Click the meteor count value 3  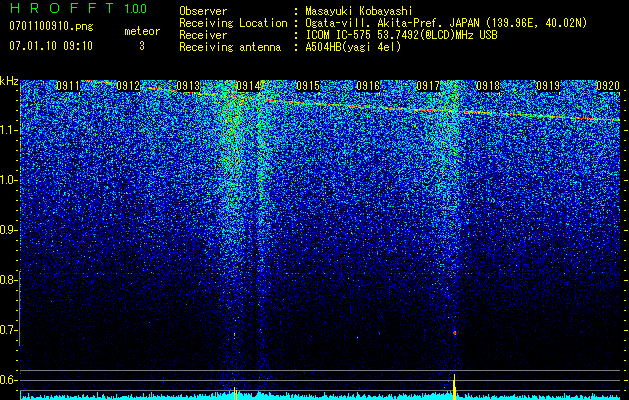coord(142,46)
